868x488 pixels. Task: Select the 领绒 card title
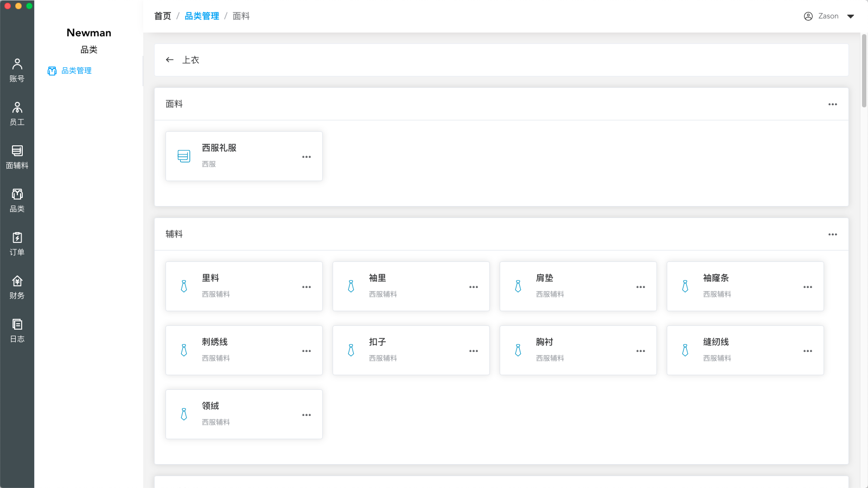[x=210, y=406]
